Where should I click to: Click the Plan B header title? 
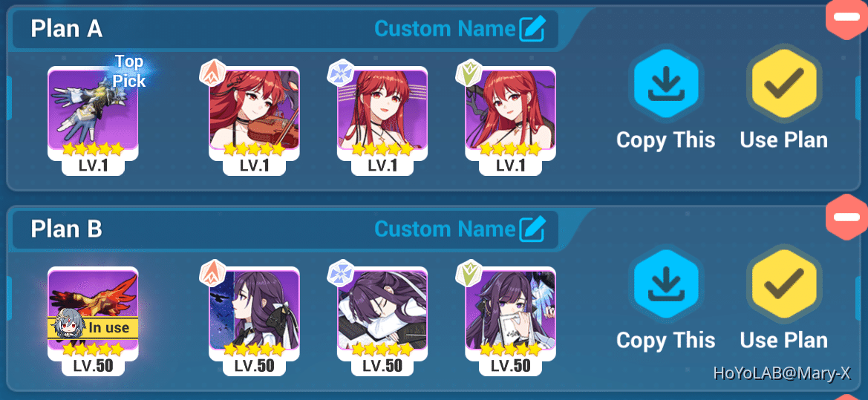[66, 229]
